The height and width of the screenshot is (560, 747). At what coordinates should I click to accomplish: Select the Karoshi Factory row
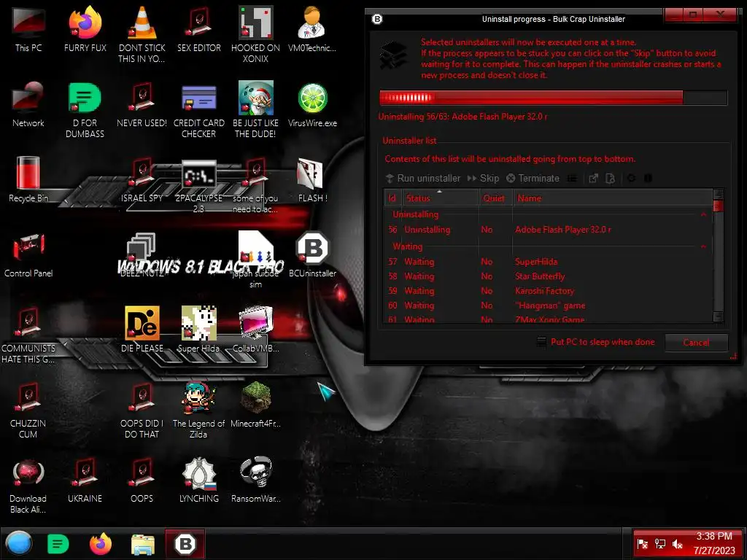tap(549, 291)
